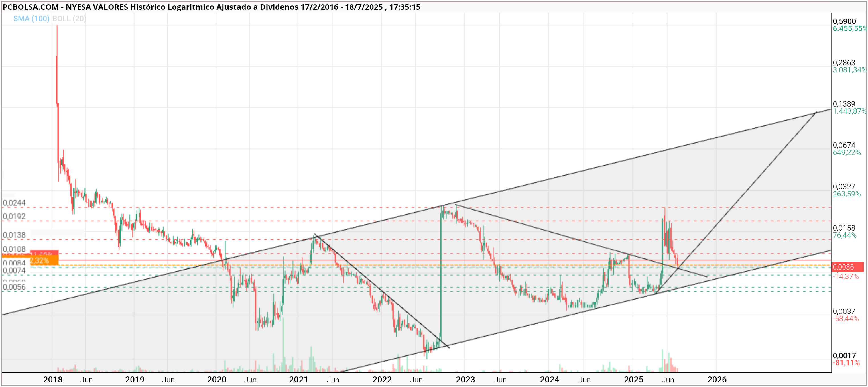Click the 0,0138 resistance level label

[14, 235]
